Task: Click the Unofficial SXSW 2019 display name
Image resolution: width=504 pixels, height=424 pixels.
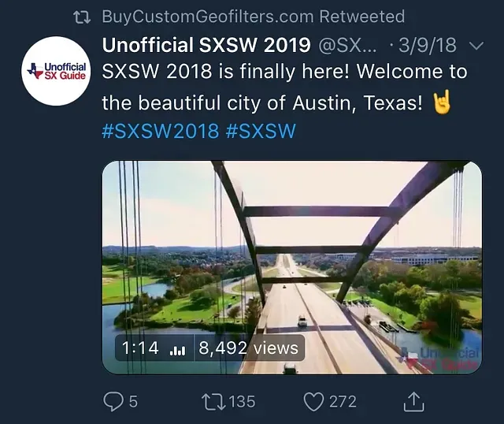Action: click(x=206, y=45)
